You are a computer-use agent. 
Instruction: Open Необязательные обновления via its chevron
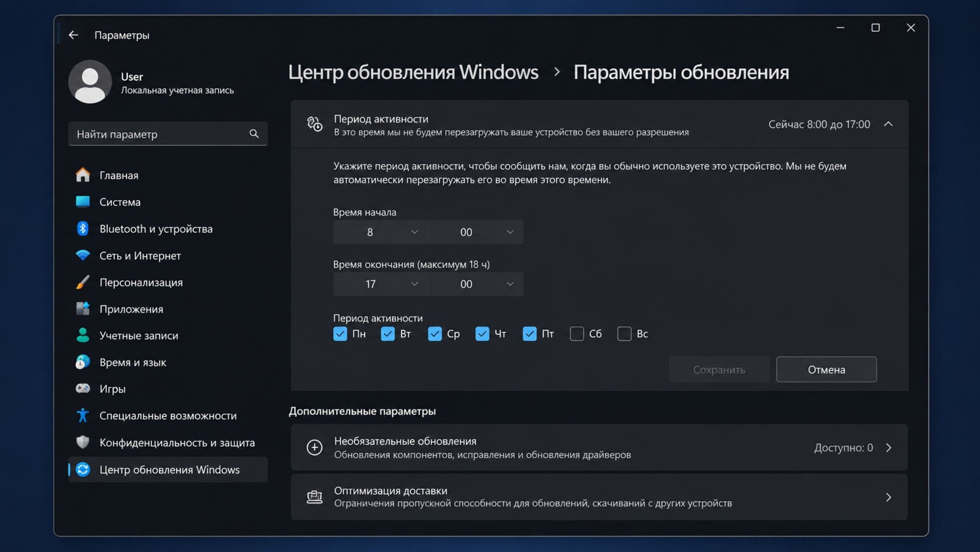click(889, 448)
